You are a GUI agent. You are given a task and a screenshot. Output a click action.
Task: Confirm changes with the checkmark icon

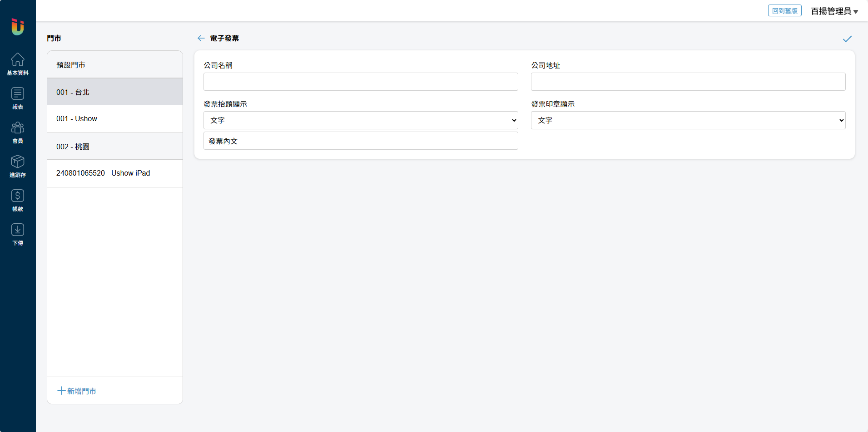[x=847, y=39]
